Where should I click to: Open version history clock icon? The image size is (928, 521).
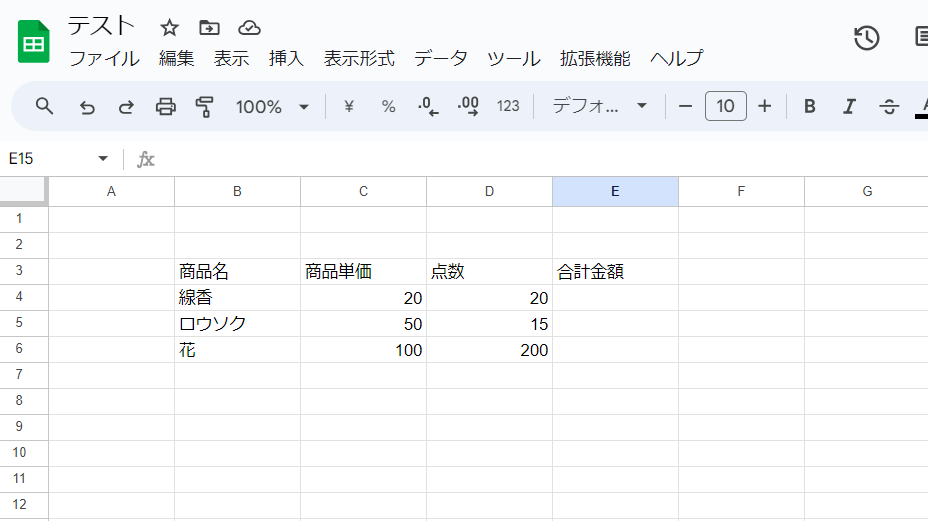(x=866, y=38)
